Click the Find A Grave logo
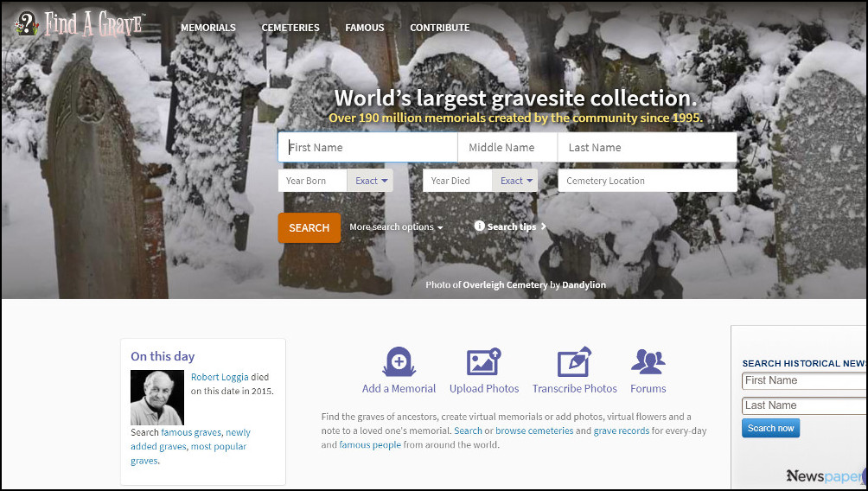868x491 pixels. pos(80,24)
